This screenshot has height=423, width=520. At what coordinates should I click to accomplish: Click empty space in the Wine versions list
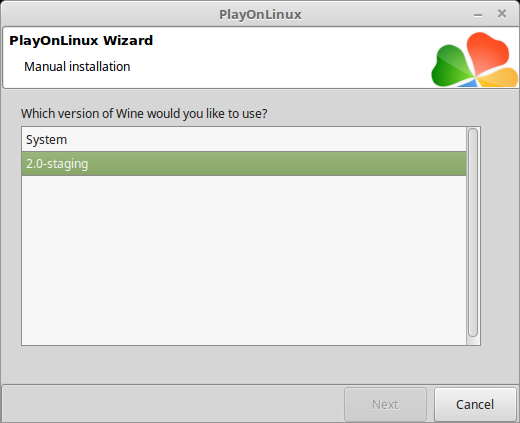coord(244,260)
